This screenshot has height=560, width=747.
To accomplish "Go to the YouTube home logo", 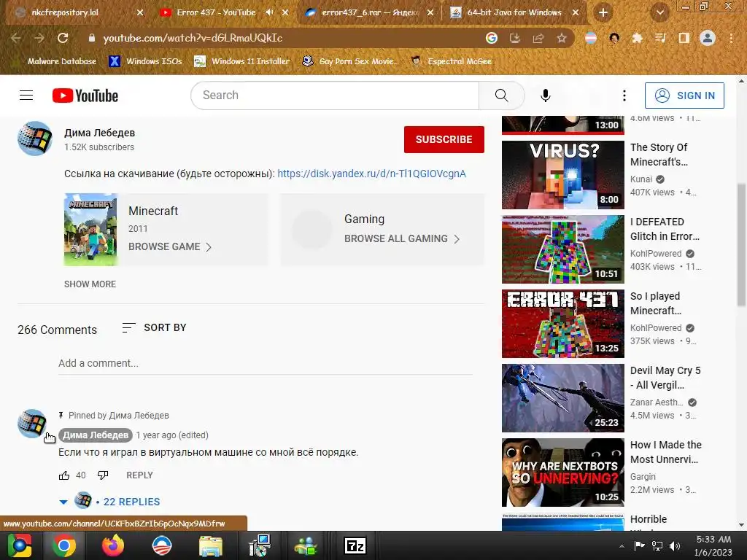I will [x=85, y=96].
